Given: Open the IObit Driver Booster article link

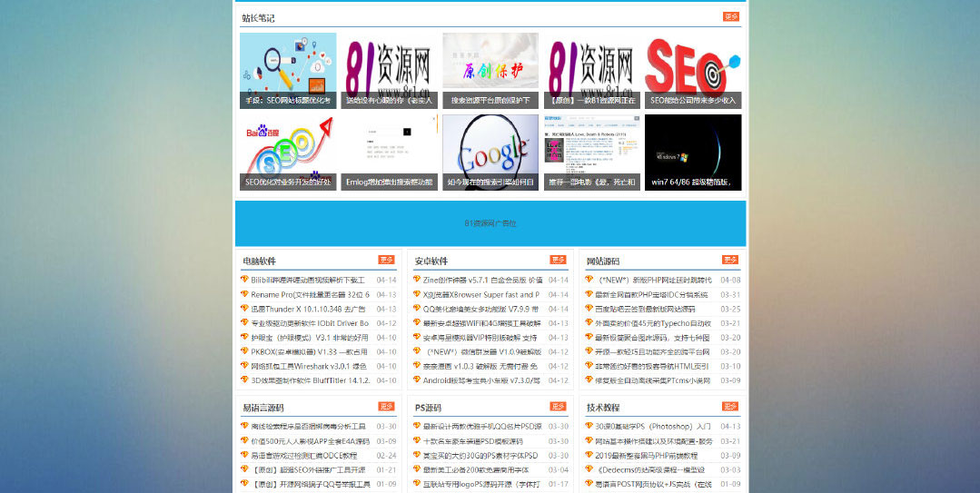Looking at the screenshot, I should click(310, 323).
